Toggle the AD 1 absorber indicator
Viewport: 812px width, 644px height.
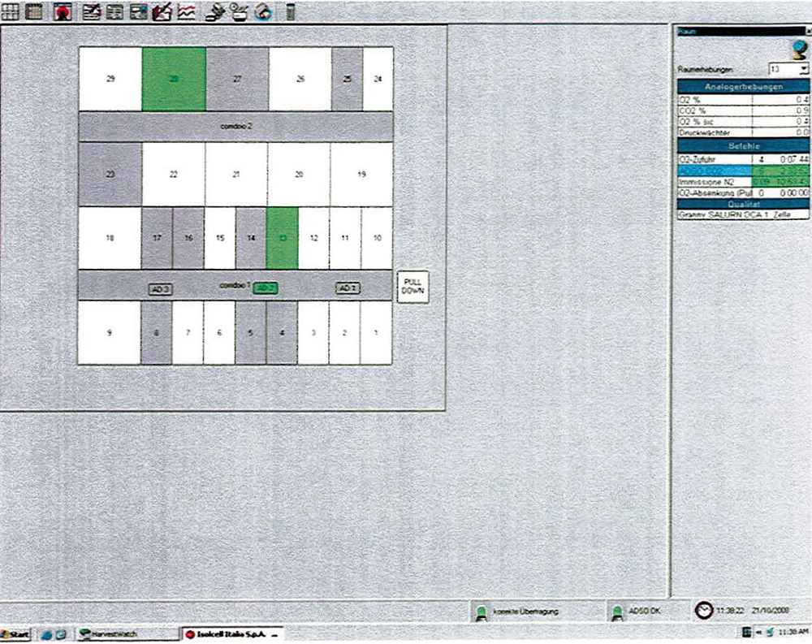click(x=348, y=287)
